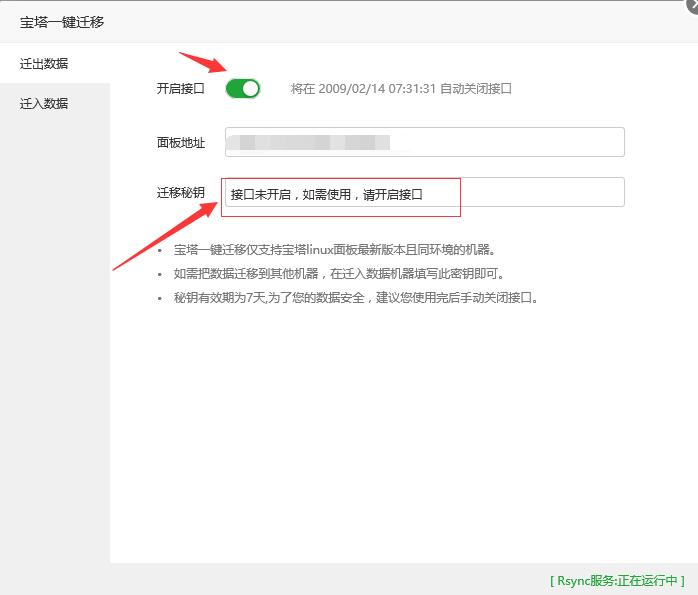
Task: Click the 迁移秘钥 label
Action: click(180, 193)
